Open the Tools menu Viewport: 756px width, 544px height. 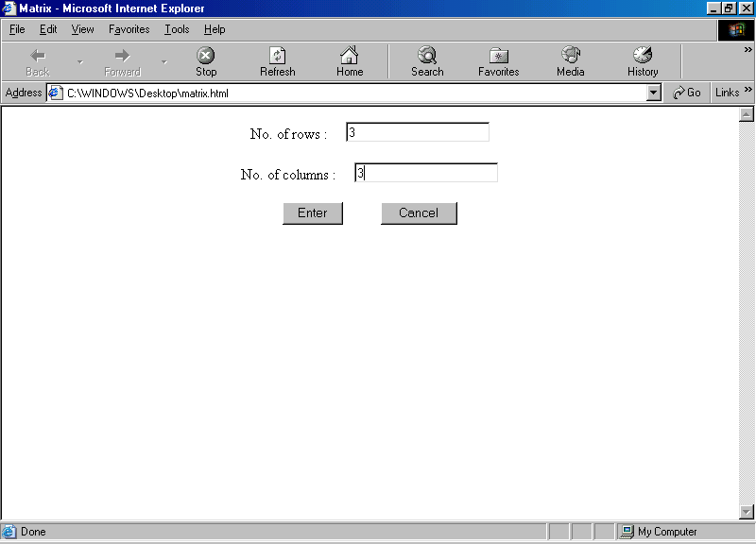[177, 29]
